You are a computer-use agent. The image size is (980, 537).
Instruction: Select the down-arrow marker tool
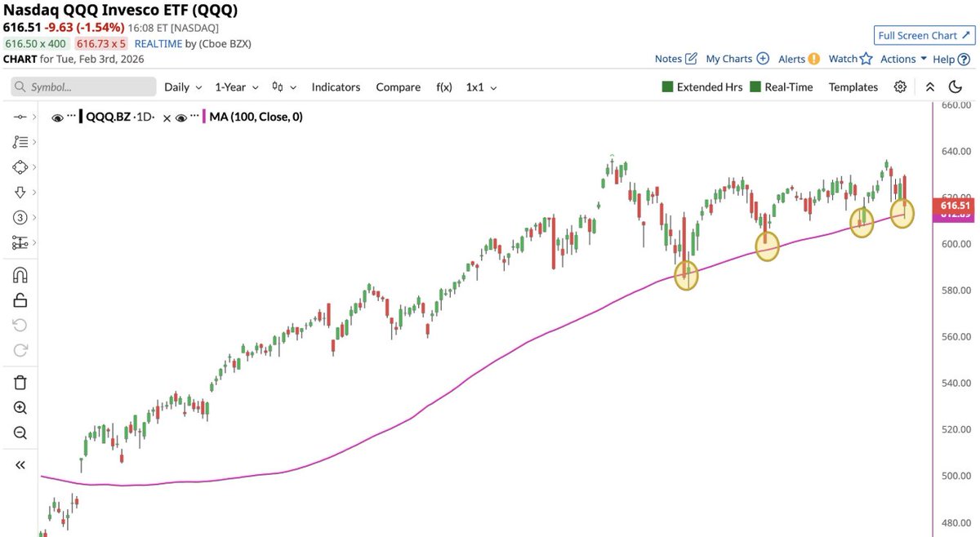pyautogui.click(x=20, y=192)
